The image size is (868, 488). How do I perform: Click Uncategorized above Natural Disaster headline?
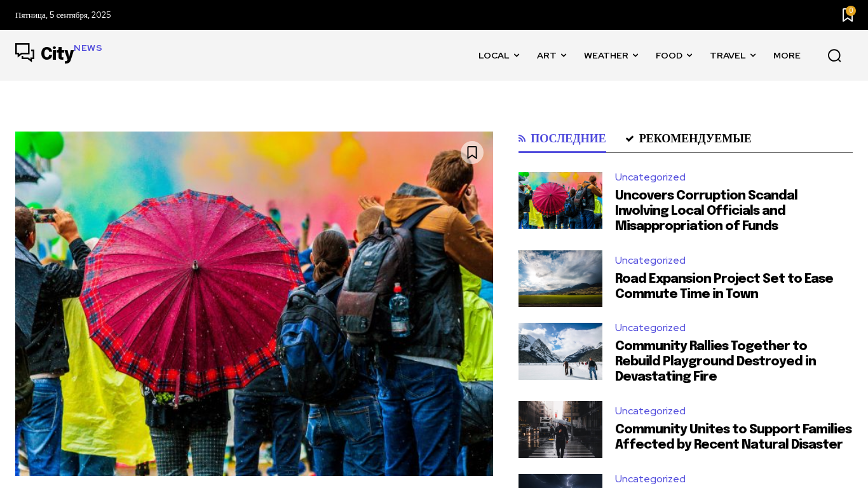pyautogui.click(x=650, y=411)
